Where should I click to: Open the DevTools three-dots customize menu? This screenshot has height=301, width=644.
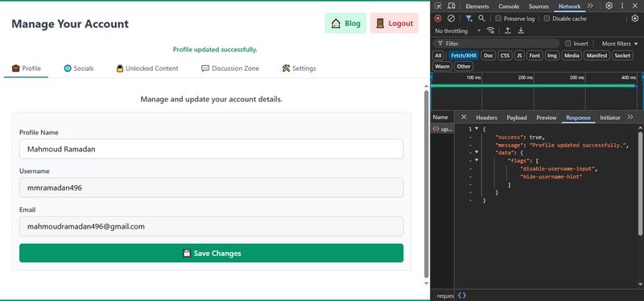click(x=621, y=6)
